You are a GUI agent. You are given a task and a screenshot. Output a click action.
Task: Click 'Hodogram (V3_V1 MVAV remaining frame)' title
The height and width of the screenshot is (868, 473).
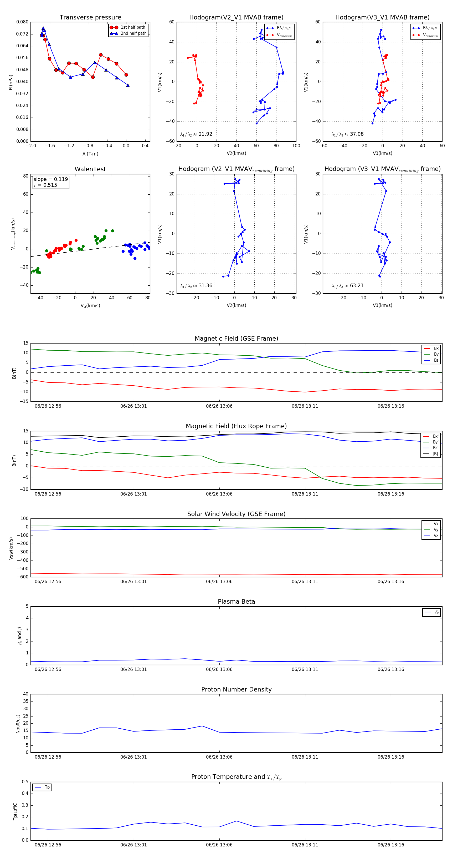pyautogui.click(x=382, y=169)
